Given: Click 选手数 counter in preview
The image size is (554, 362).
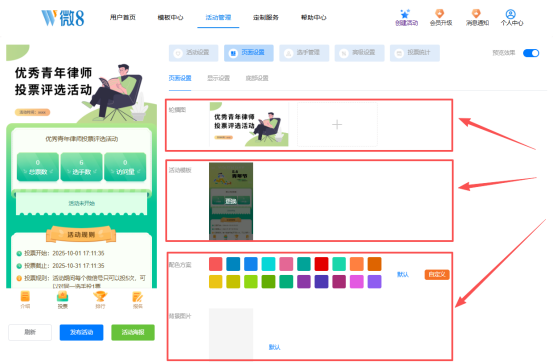Looking at the screenshot, I should pyautogui.click(x=82, y=167).
